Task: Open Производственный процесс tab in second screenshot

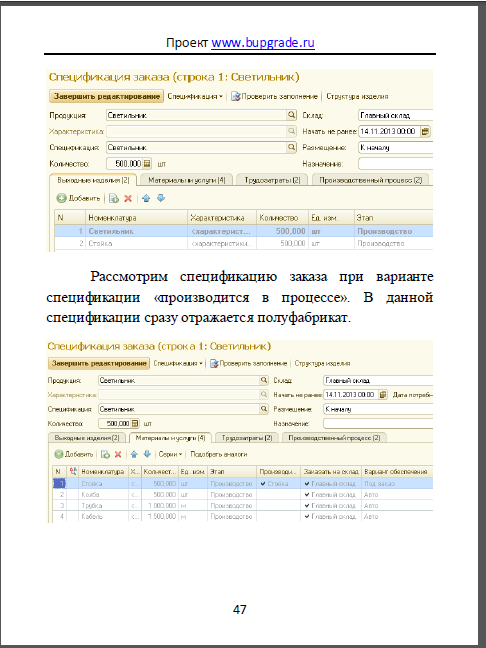Action: tap(334, 438)
